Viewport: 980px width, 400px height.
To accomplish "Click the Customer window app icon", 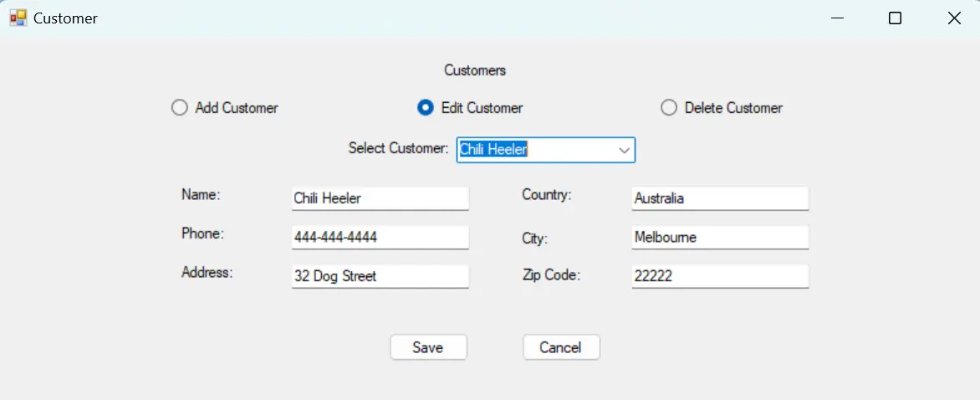I will (x=18, y=18).
